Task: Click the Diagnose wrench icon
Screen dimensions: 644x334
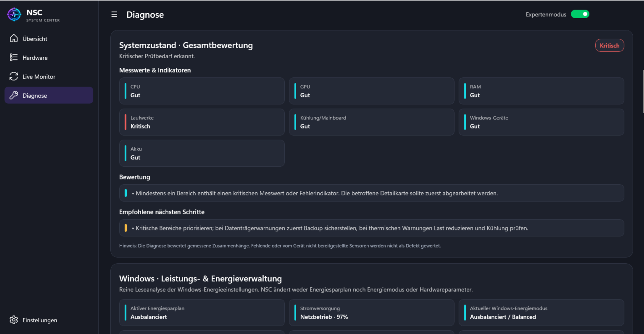Action: pyautogui.click(x=14, y=95)
